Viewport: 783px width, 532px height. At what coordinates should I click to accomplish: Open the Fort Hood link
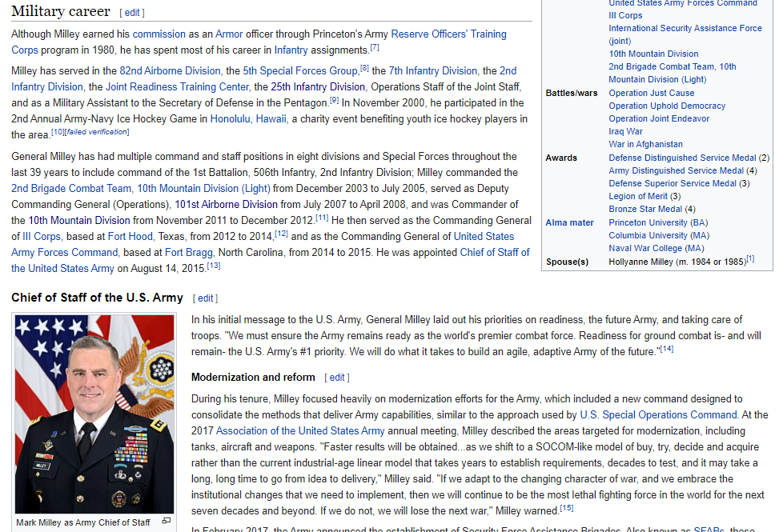tap(130, 237)
